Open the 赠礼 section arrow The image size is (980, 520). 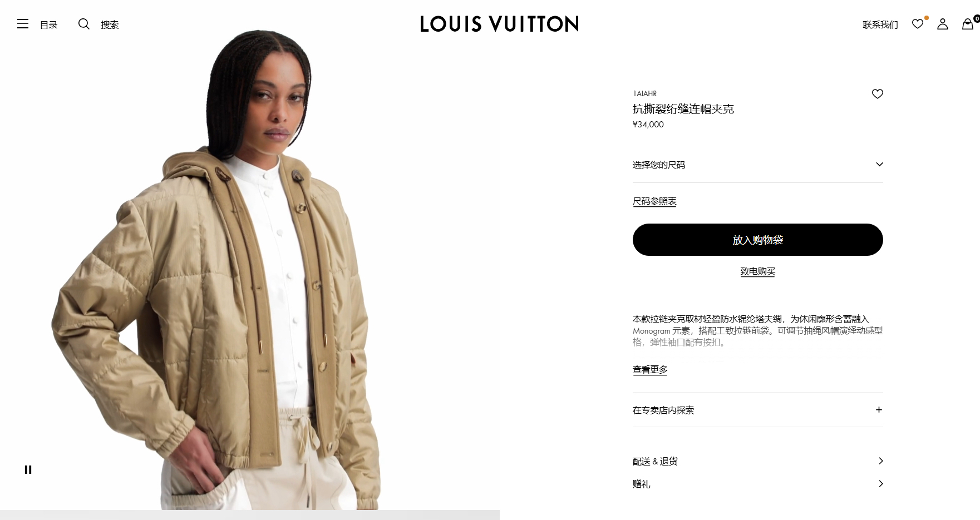(880, 484)
